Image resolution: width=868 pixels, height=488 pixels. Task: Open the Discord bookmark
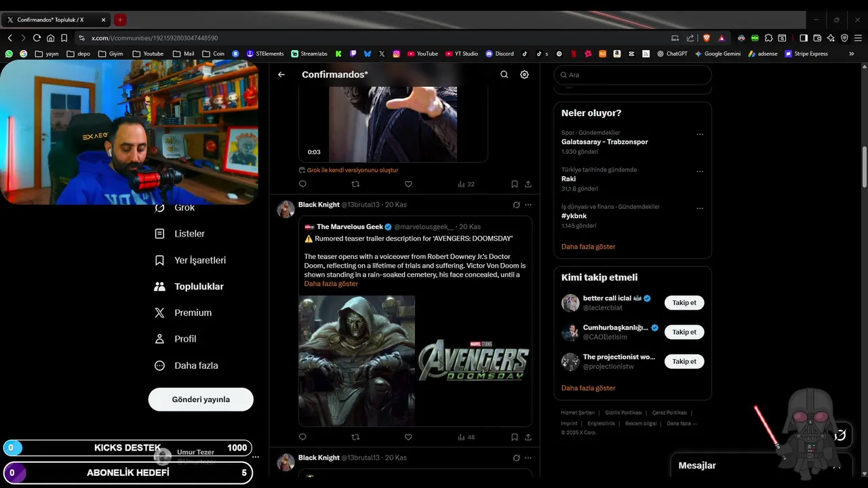click(x=500, y=54)
